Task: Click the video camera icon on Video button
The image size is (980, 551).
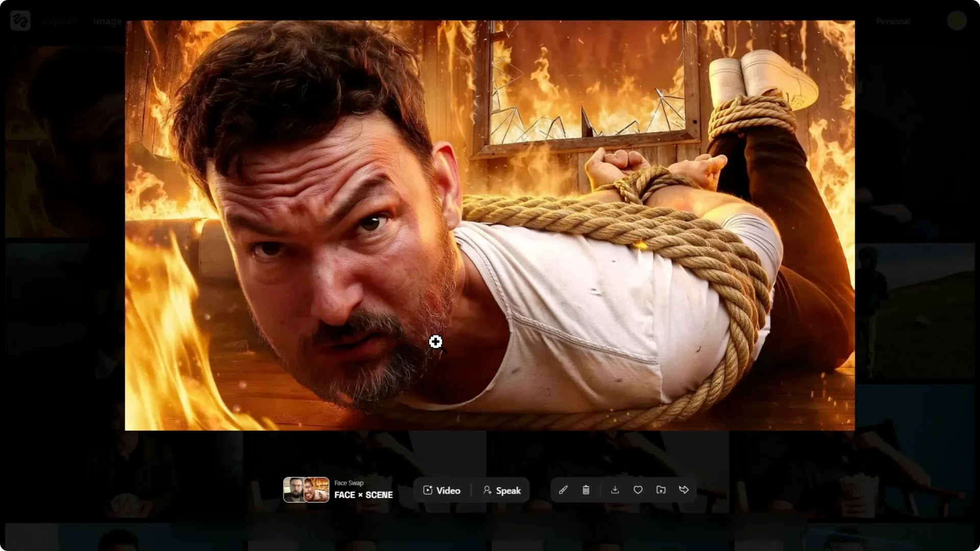Action: click(427, 490)
